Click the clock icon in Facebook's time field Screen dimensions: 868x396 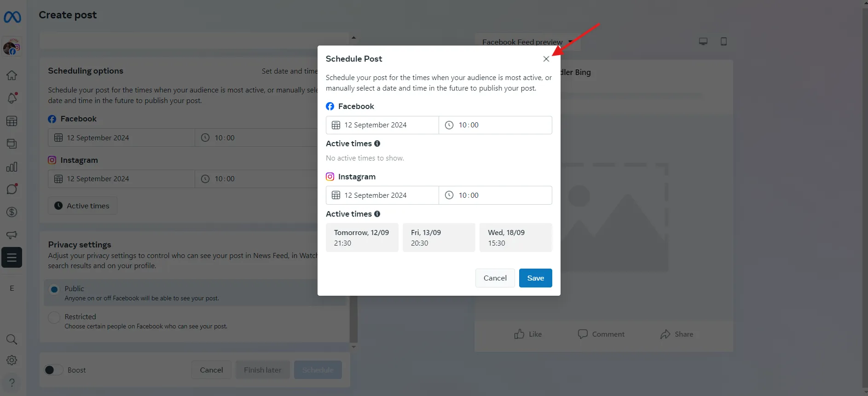point(449,125)
